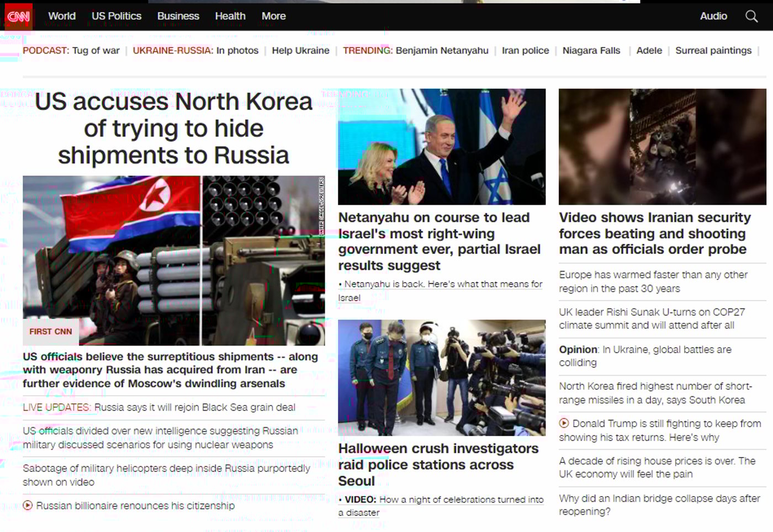This screenshot has height=532, width=773.
Task: Open Indian bridge collapse story
Action: point(659,505)
